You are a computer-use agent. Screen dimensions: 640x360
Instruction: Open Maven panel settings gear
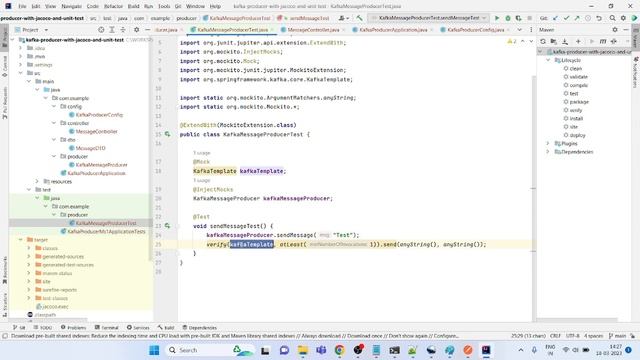(615, 30)
